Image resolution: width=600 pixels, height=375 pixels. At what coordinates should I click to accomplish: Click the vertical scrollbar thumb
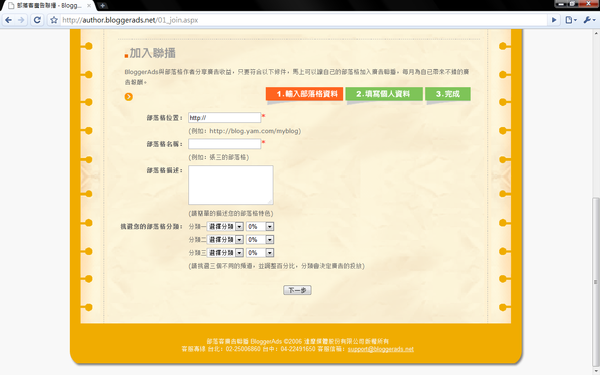coord(595,281)
